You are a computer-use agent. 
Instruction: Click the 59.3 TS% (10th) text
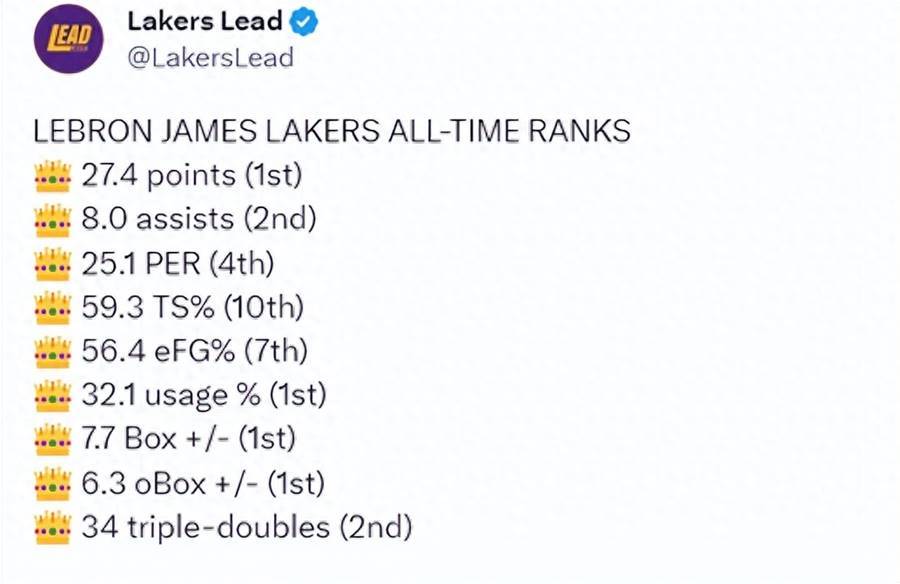192,308
